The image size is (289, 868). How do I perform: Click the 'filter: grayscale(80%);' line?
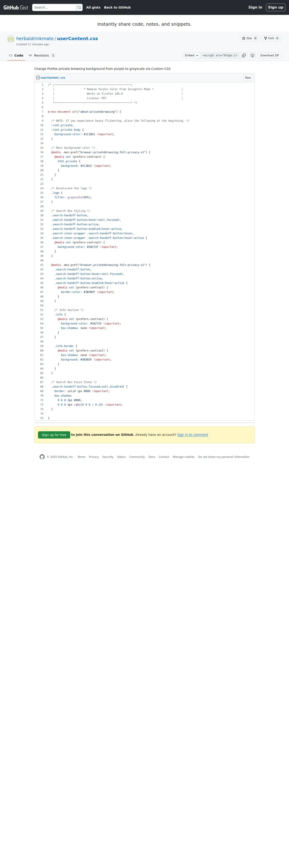click(73, 197)
